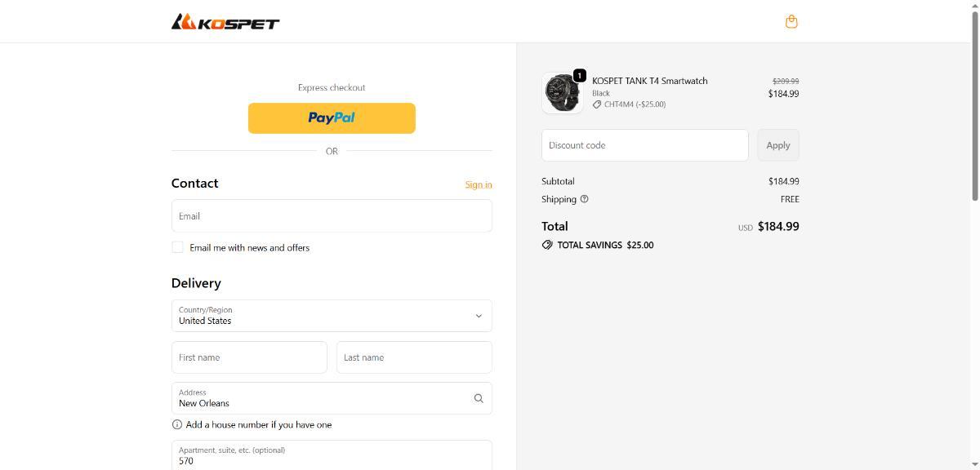Enable Email me with news and offers
Screen dimensions: 980x470
click(177, 247)
